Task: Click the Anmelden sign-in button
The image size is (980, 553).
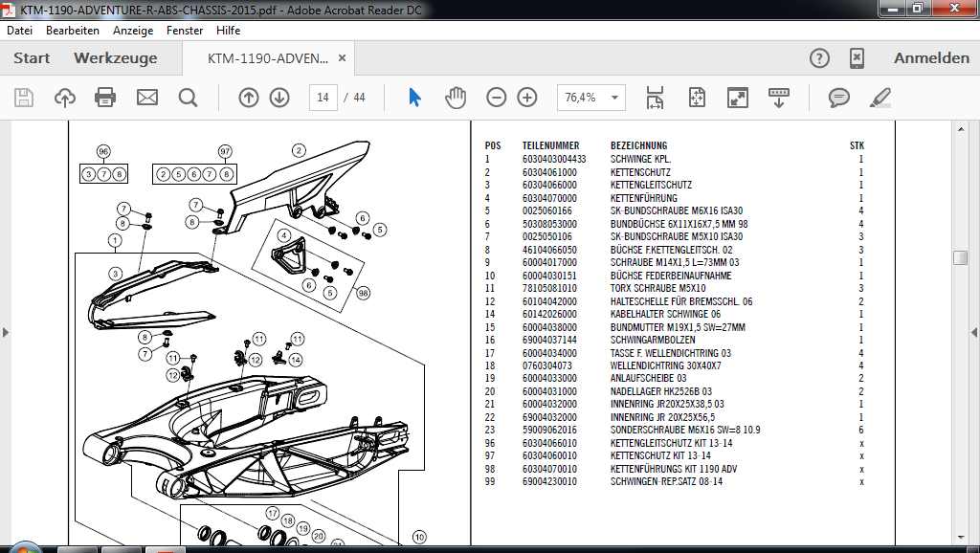Action: tap(931, 58)
